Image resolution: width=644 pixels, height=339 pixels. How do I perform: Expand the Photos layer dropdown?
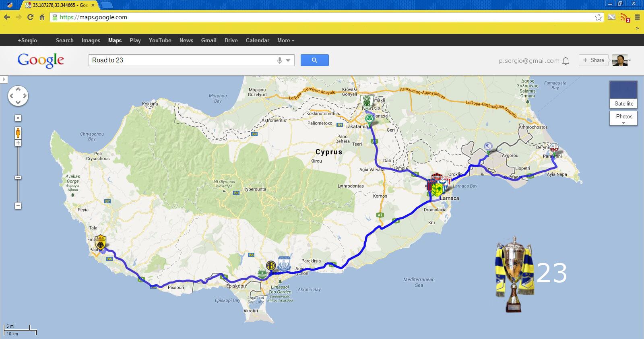click(623, 118)
